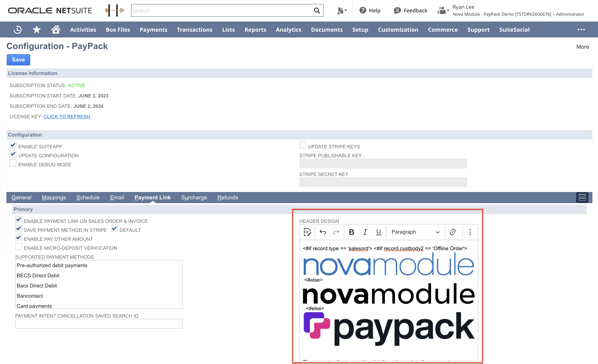Open the Box Files menu
Image resolution: width=598 pixels, height=364 pixels.
point(118,30)
